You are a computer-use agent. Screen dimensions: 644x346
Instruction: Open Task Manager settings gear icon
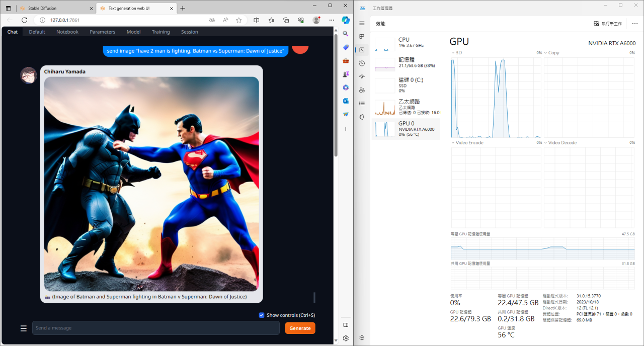(x=362, y=337)
